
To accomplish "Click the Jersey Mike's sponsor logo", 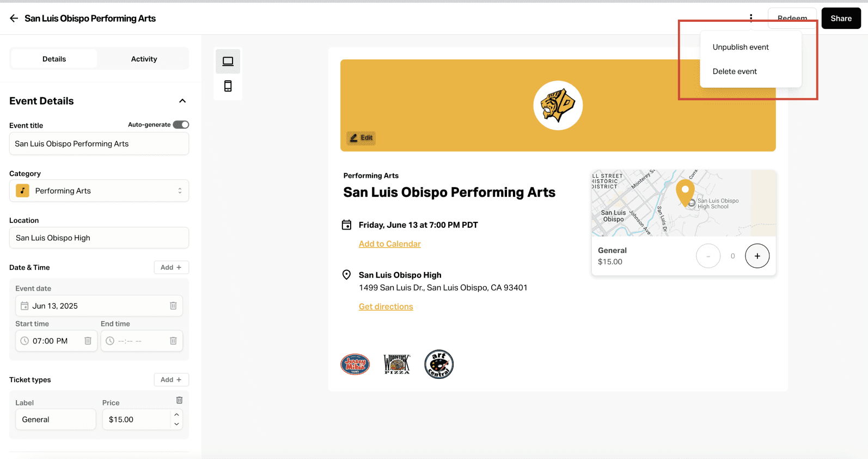I will pyautogui.click(x=355, y=364).
